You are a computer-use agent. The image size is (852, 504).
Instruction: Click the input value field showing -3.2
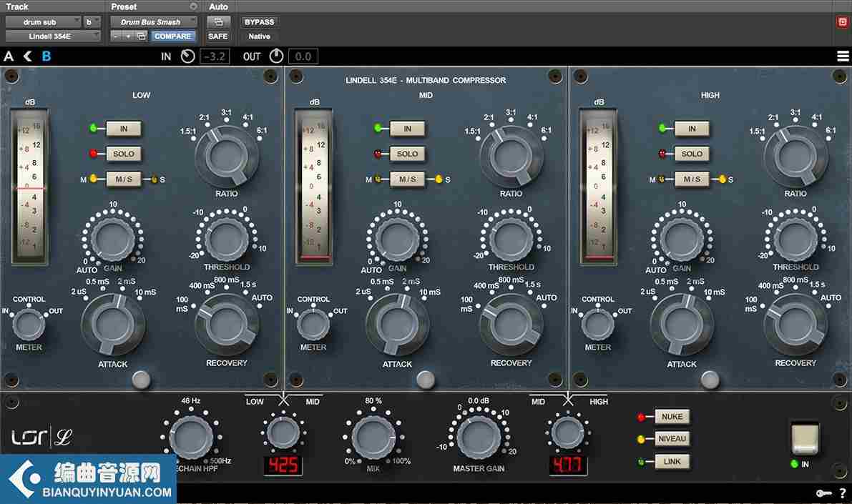tap(215, 56)
